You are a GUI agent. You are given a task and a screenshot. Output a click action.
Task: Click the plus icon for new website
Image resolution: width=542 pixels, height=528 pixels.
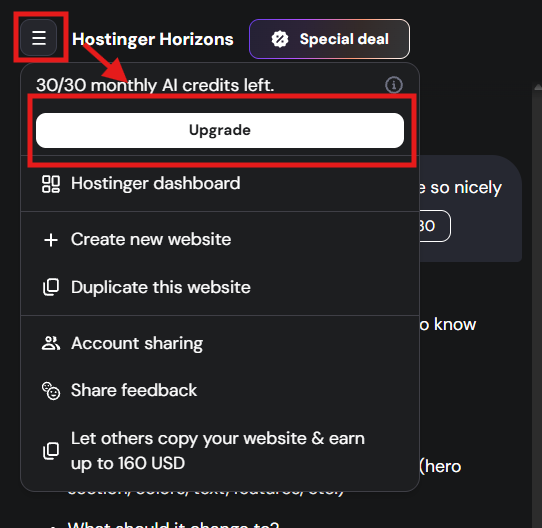(x=51, y=240)
